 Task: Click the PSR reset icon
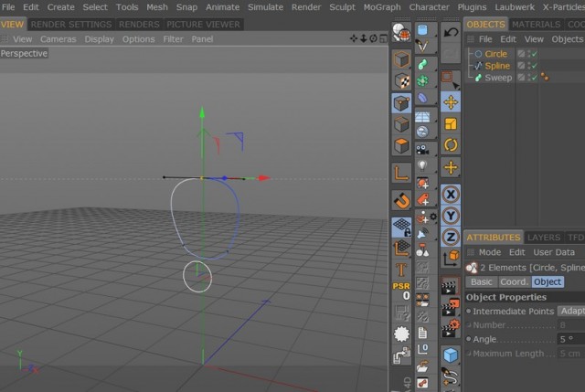click(401, 291)
